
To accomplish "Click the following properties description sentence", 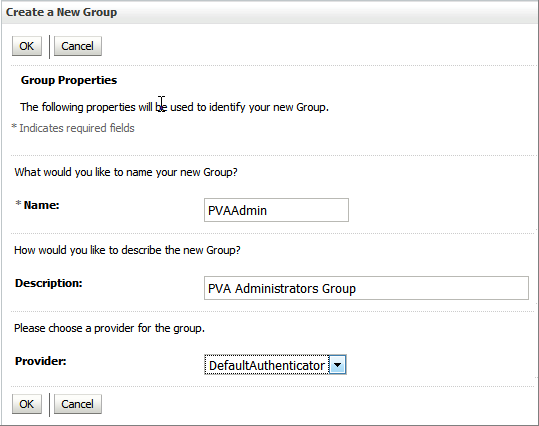I will coord(174,107).
